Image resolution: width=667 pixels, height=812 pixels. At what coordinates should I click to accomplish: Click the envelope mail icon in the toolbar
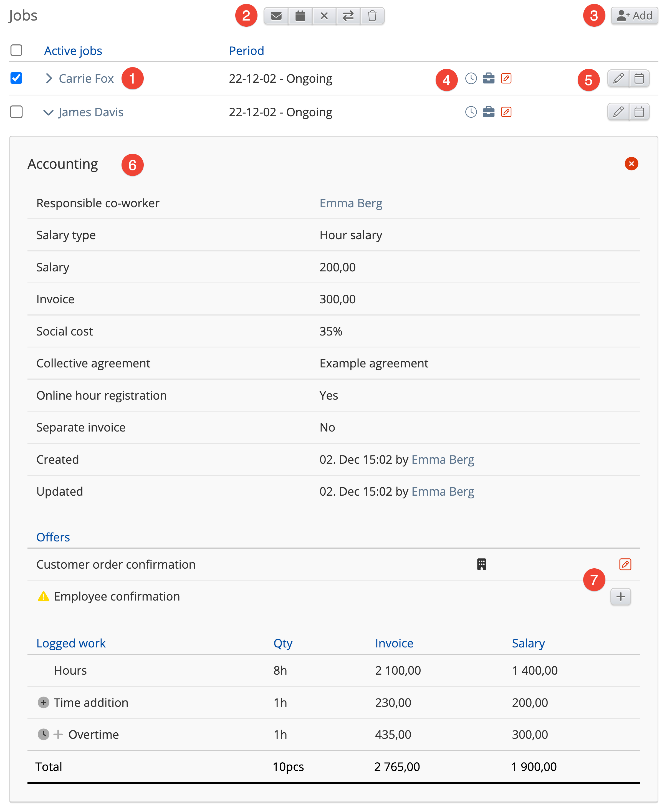coord(276,16)
